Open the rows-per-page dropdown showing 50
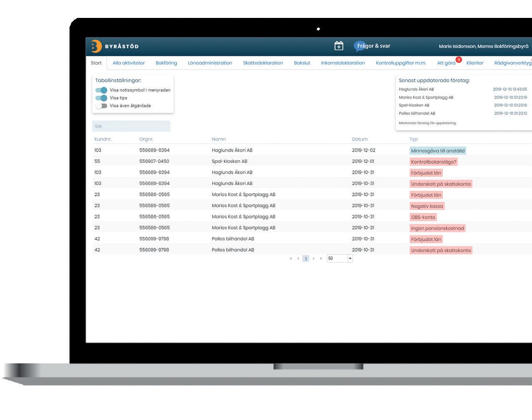Image resolution: width=532 pixels, height=420 pixels. click(340, 258)
